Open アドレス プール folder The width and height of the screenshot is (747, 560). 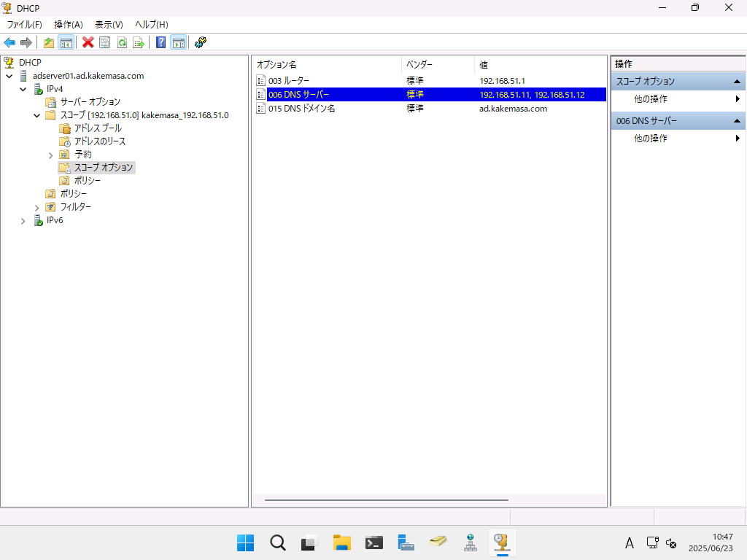(98, 128)
